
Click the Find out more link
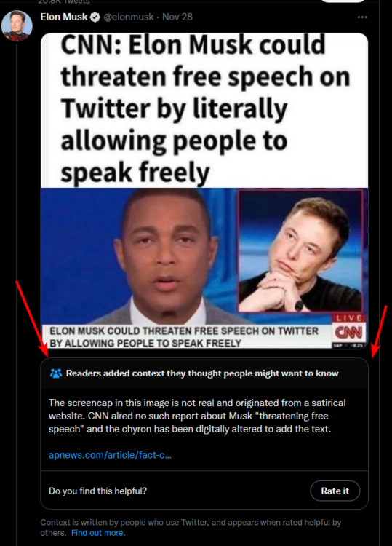click(97, 533)
